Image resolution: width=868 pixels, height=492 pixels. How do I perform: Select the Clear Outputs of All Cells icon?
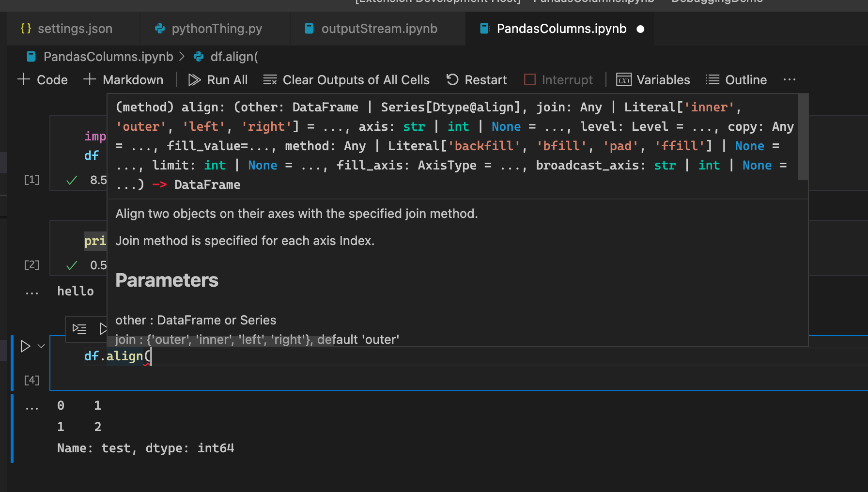(x=270, y=79)
